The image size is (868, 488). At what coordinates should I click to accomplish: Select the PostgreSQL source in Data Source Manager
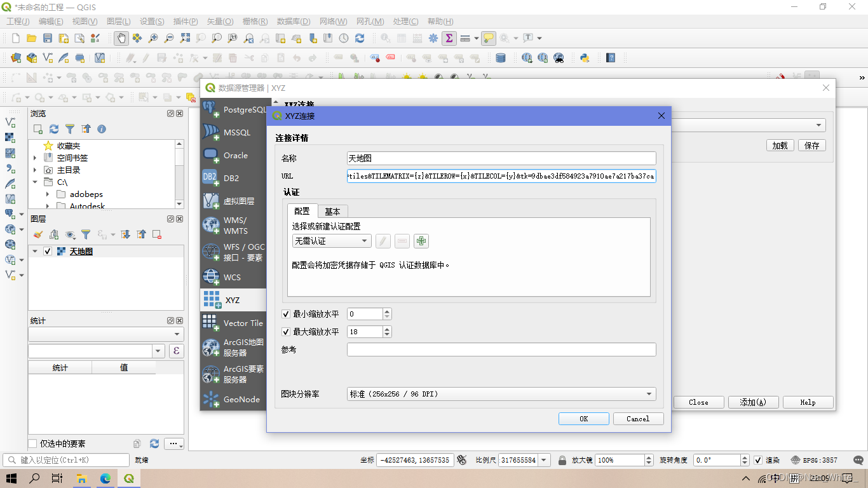pos(234,109)
